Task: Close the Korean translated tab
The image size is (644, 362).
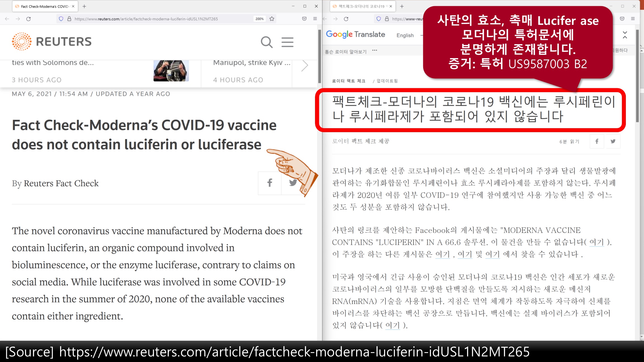Action: (391, 6)
